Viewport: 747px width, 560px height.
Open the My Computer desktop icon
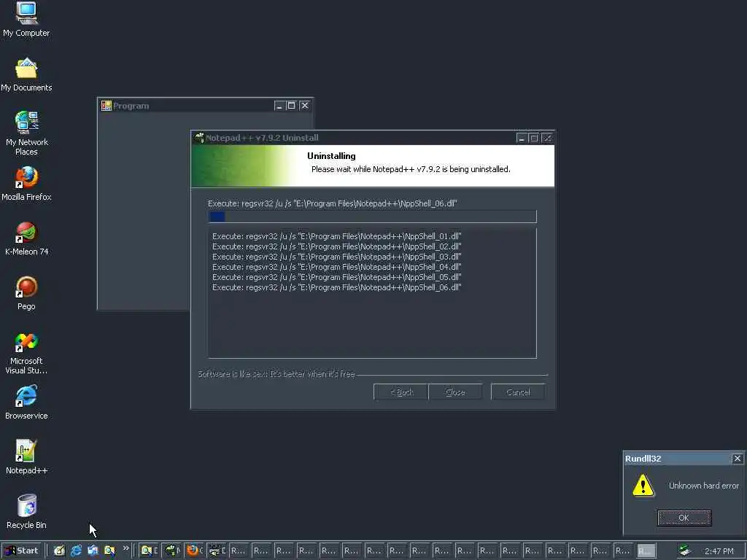pyautogui.click(x=26, y=19)
